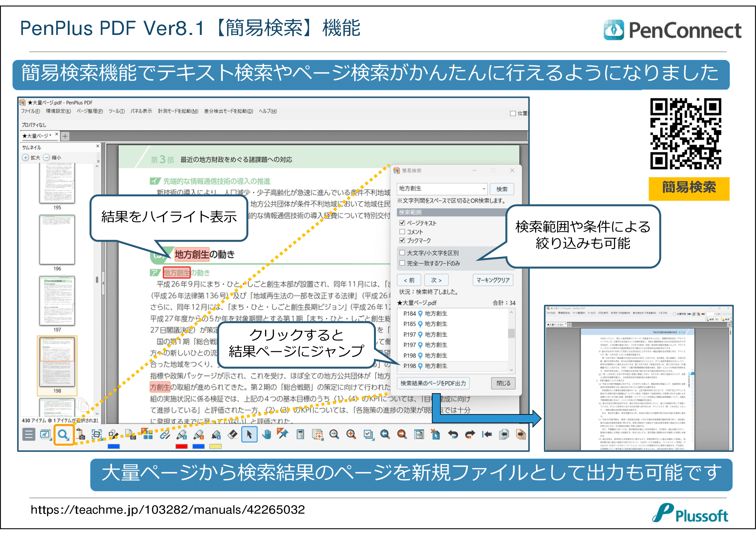Image resolution: width=756 pixels, height=535 pixels.
Task: Choose the eraser tool
Action: 232,434
